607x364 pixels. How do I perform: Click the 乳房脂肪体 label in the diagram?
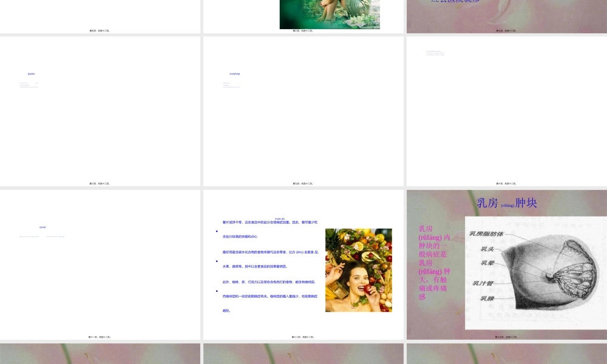[486, 234]
